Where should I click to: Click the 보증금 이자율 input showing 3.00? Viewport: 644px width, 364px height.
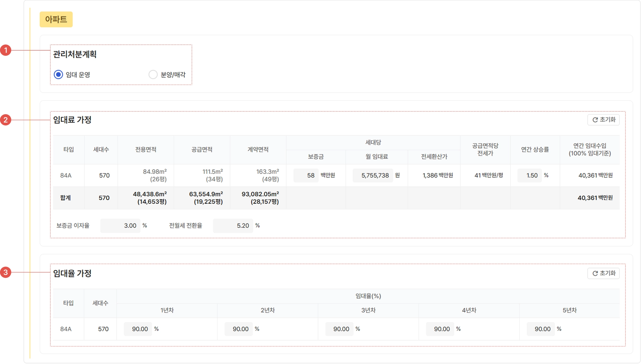click(120, 226)
